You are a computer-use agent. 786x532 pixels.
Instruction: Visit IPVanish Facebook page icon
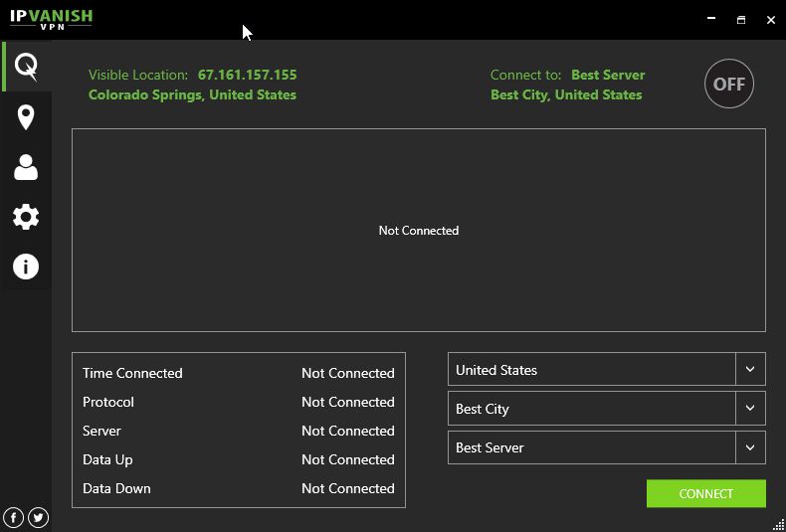[x=14, y=517]
